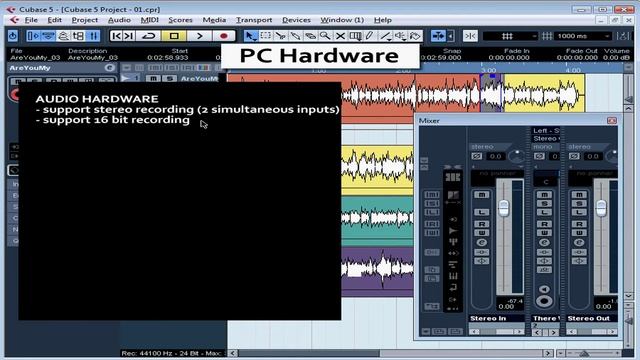Toggle the Cycle loop button
The width and height of the screenshot is (640, 360).
pyautogui.click(x=149, y=36)
